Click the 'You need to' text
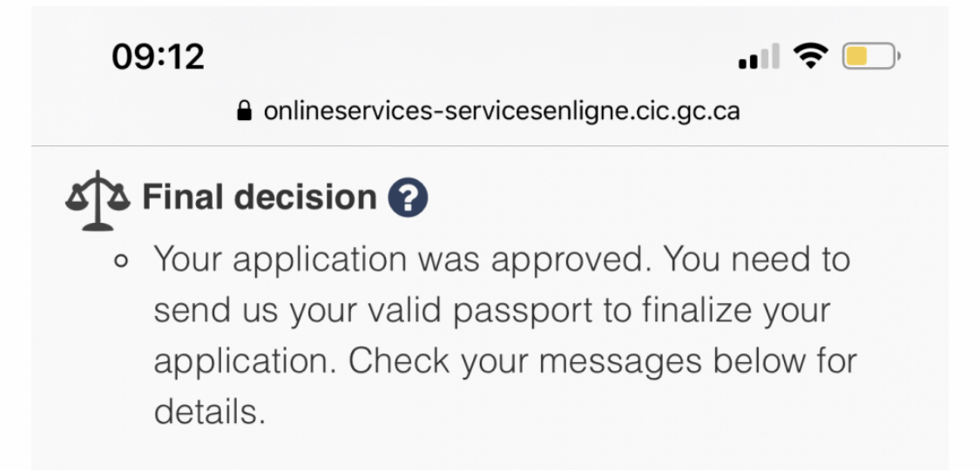The width and height of the screenshot is (980, 470). pos(756,258)
